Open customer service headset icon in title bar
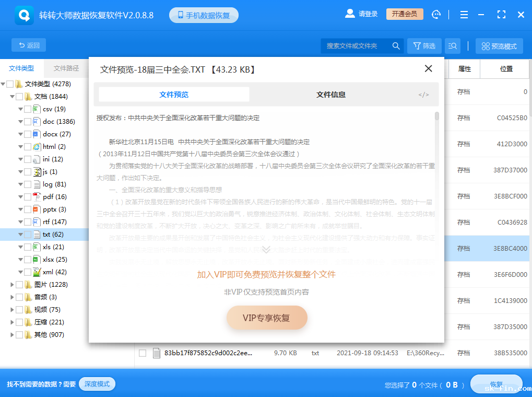Screen dimensions: 532x397 point(436,14)
